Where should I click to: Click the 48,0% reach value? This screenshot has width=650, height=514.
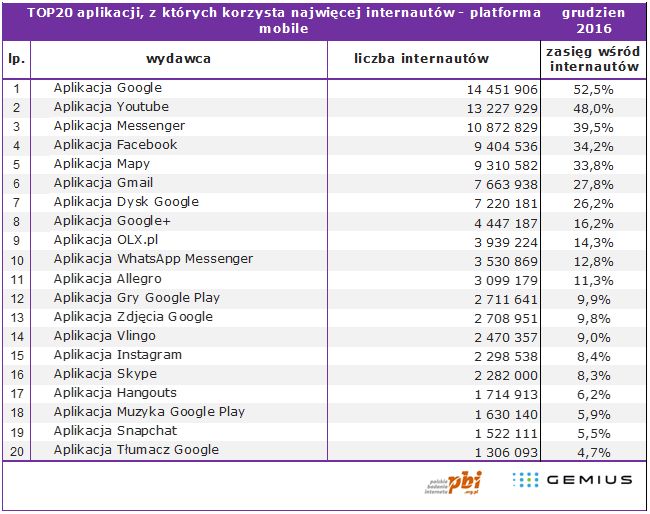click(593, 109)
